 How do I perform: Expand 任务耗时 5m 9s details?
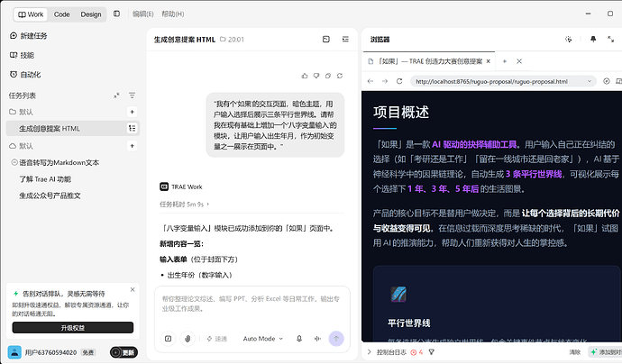tap(185, 205)
